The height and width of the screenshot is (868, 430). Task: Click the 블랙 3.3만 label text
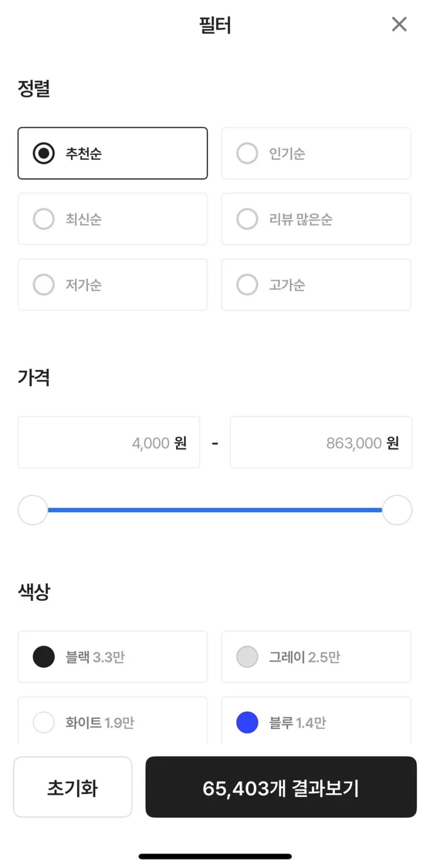tap(95, 657)
